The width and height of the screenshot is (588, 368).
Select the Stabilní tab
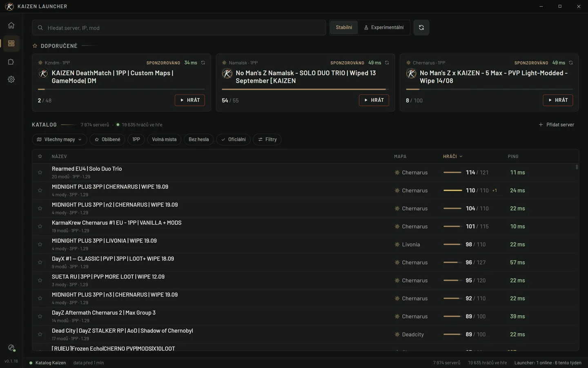point(344,27)
